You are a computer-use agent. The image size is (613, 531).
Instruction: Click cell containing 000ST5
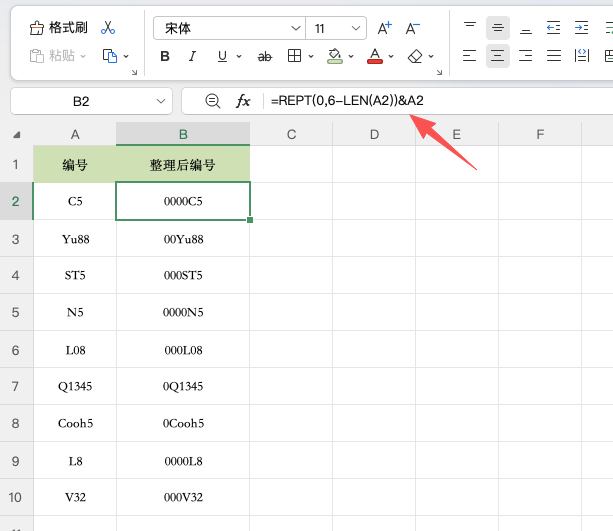(x=183, y=275)
